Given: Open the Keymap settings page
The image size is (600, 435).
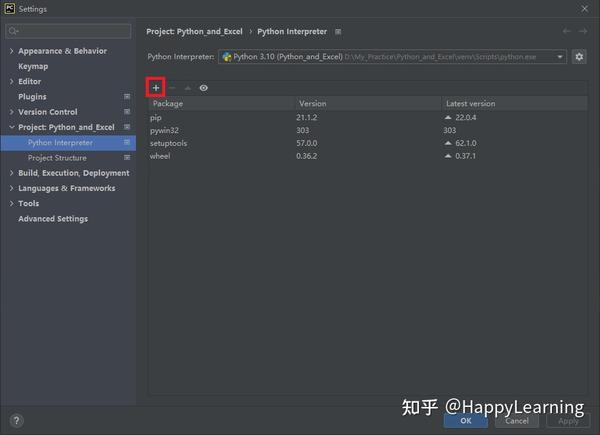Looking at the screenshot, I should (33, 66).
